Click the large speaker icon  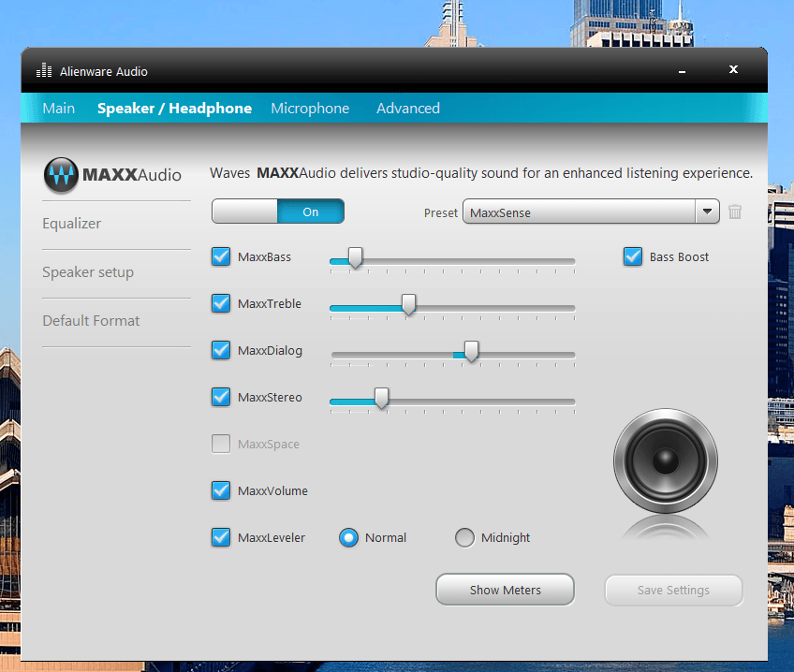666,460
